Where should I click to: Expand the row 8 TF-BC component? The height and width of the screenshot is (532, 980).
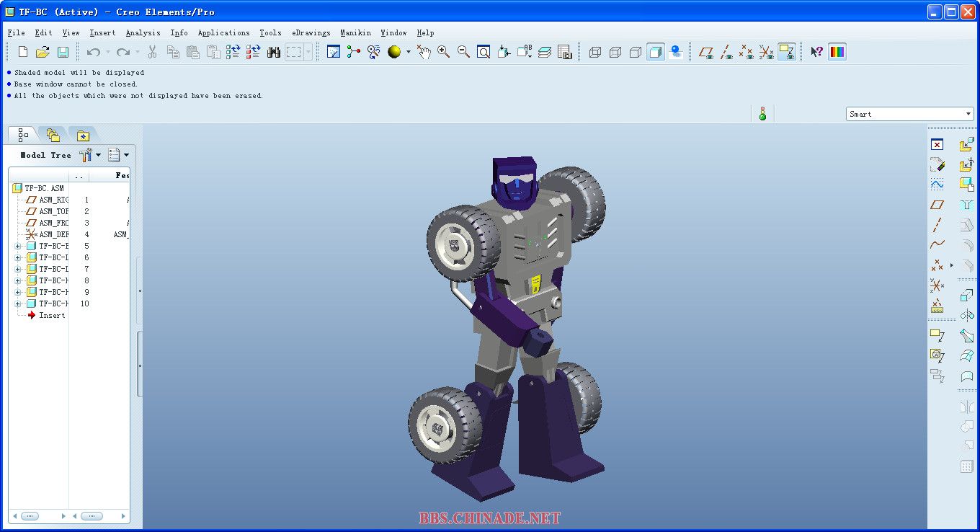tap(17, 280)
